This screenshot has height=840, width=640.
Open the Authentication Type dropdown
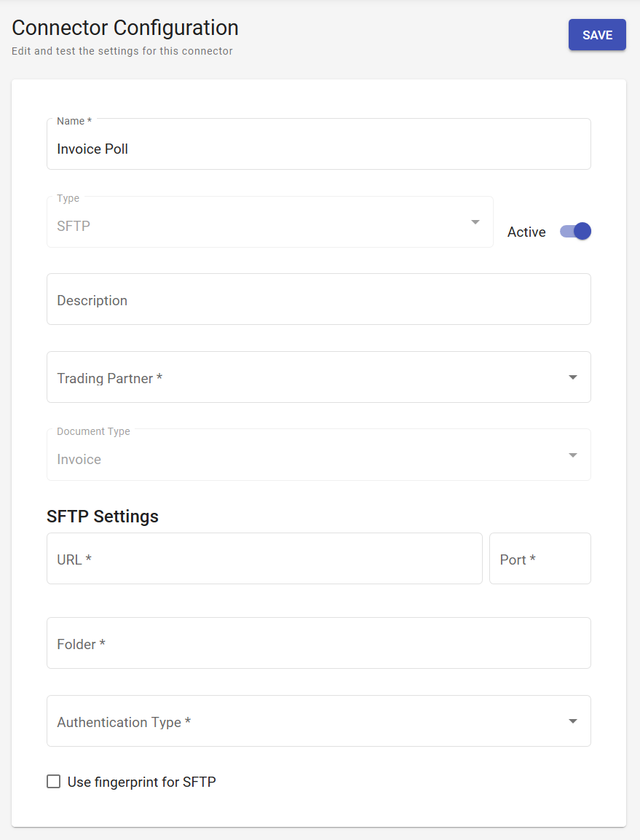pos(318,721)
